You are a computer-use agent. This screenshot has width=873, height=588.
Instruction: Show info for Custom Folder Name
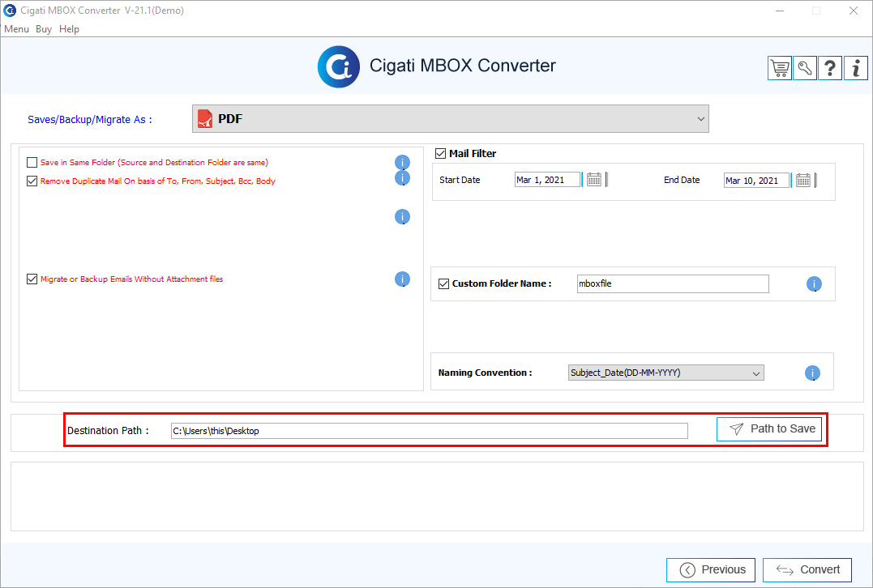click(814, 284)
